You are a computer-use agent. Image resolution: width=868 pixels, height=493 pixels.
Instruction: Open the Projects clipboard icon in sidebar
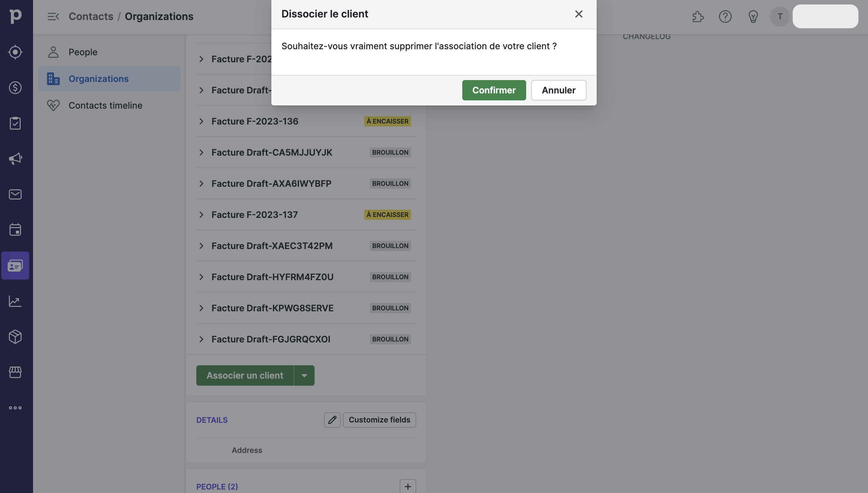15,123
